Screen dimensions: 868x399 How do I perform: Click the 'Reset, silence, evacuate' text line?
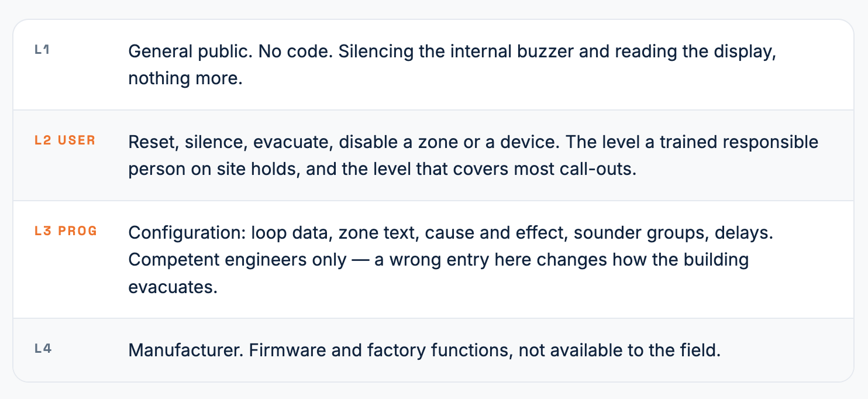tap(231, 142)
